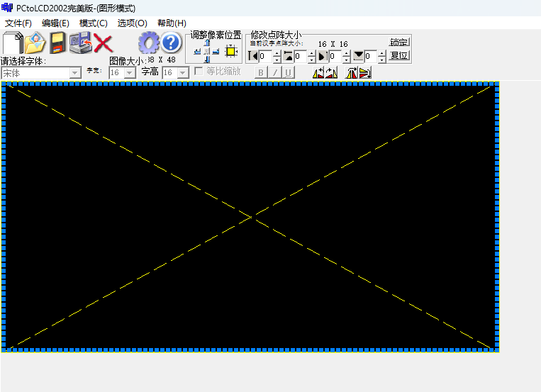Open the 选项(O) menu
The height and width of the screenshot is (392, 541).
(x=133, y=23)
